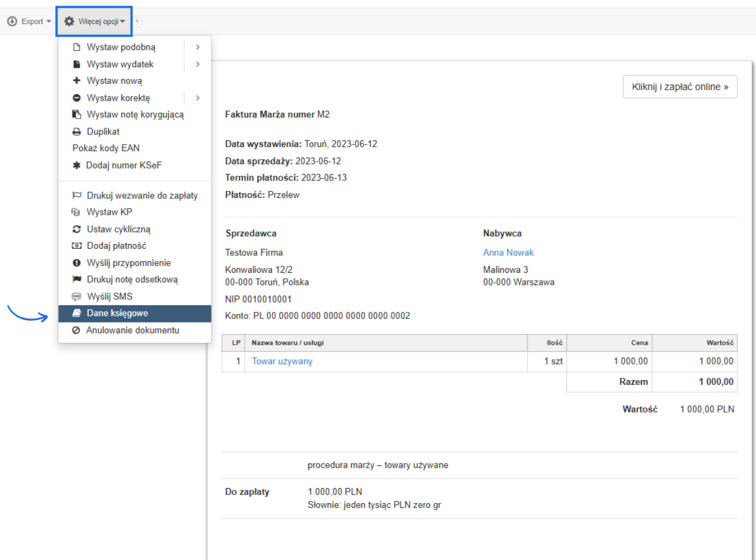Viewport: 756px width, 560px height.
Task: Click the help question mark icon
Action: 137,22
